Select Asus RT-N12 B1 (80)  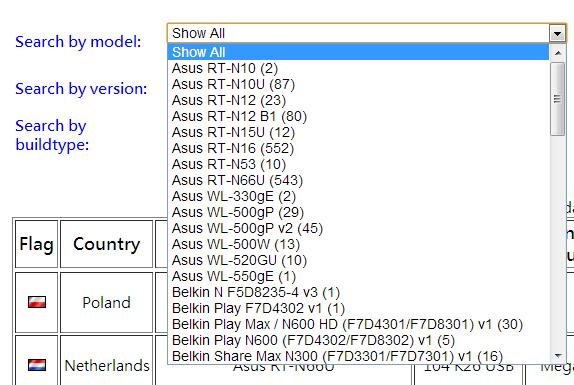(358, 116)
